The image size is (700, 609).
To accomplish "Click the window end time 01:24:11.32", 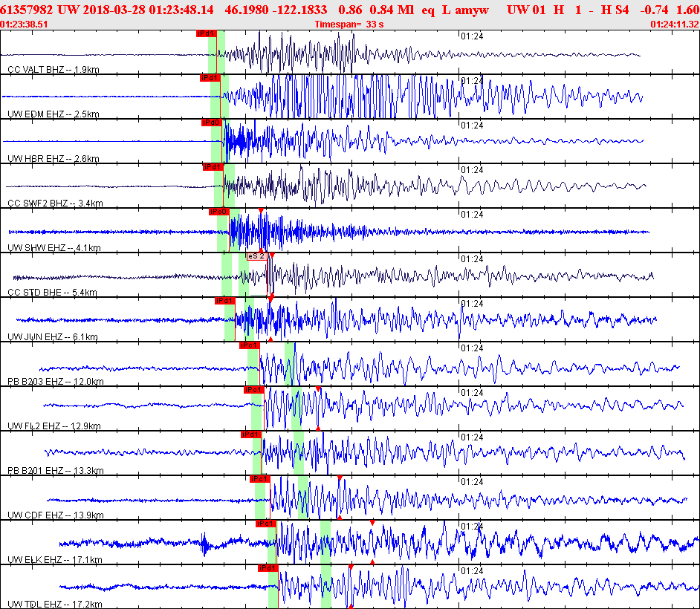I will click(675, 25).
